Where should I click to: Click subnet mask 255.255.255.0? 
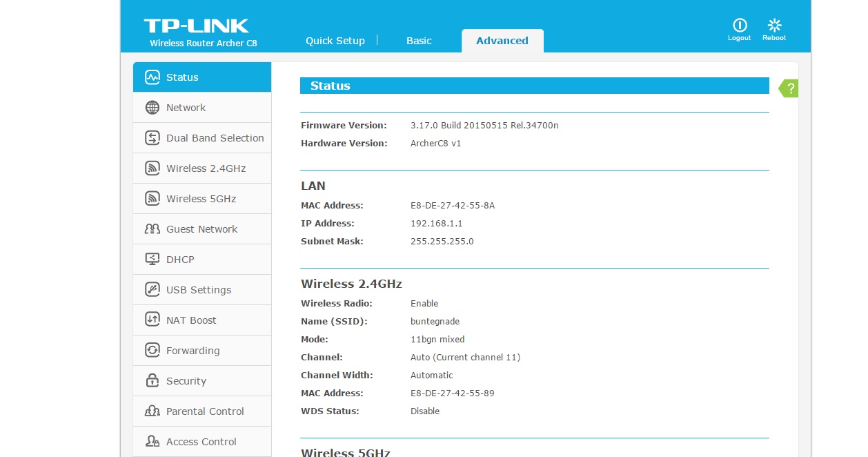[x=442, y=242]
